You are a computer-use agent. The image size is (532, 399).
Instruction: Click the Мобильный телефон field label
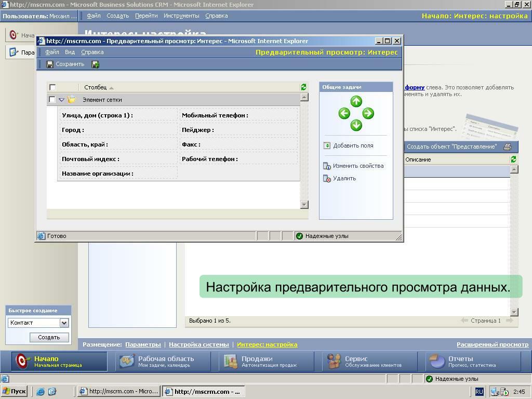pos(215,115)
